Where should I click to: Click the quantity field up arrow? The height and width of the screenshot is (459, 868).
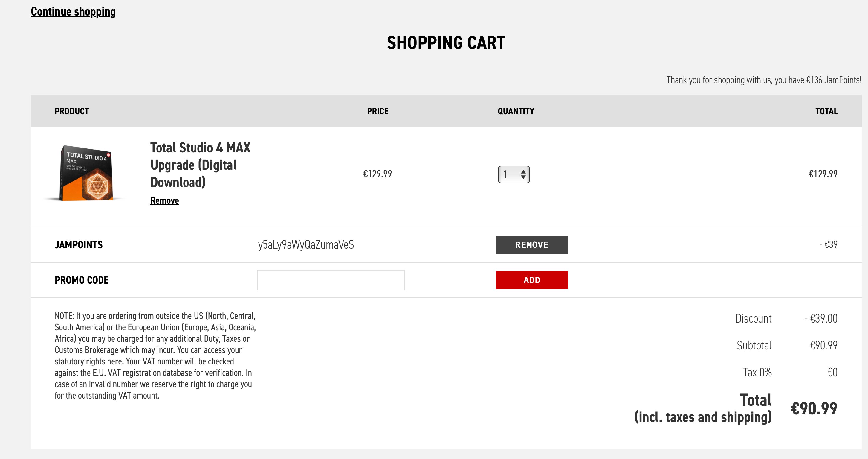(523, 171)
